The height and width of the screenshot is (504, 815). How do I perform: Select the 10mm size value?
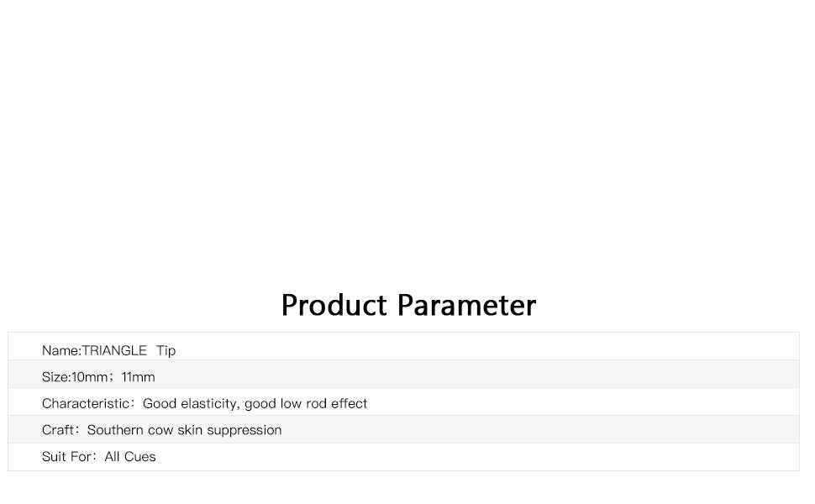point(91,377)
